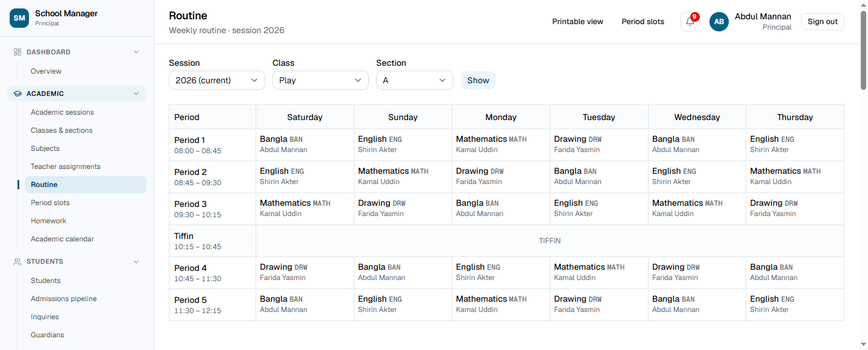This screenshot has height=350, width=868.
Task: Open Subjects in the sidebar
Action: (x=85, y=148)
